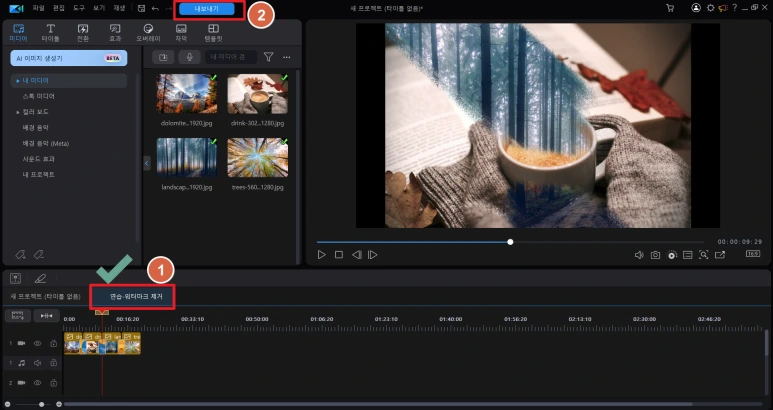Open the 전환 (Transition) room

[x=83, y=33]
